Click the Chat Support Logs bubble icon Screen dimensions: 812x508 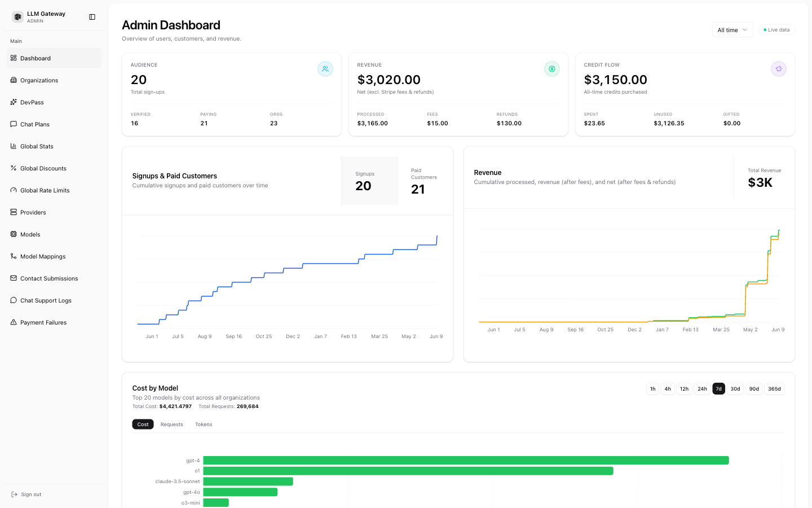click(14, 300)
